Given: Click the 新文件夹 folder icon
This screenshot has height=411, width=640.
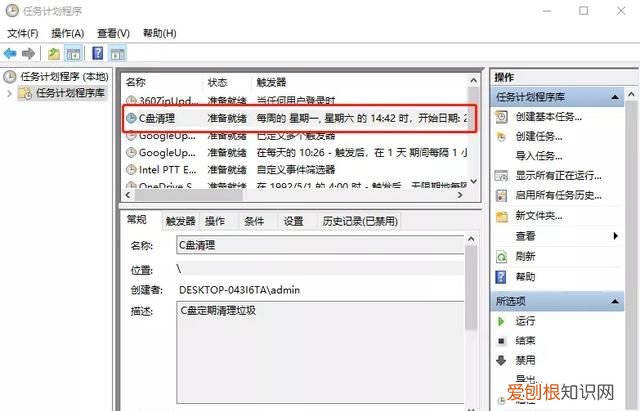Looking at the screenshot, I should [x=502, y=216].
